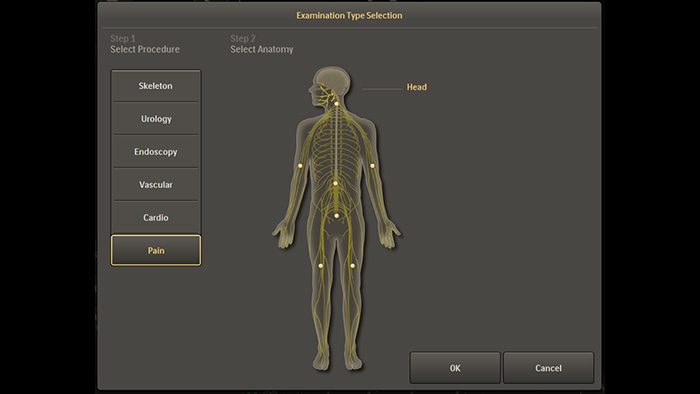Select the left thigh anatomy dot
This screenshot has width=700, height=394.
pos(321,266)
